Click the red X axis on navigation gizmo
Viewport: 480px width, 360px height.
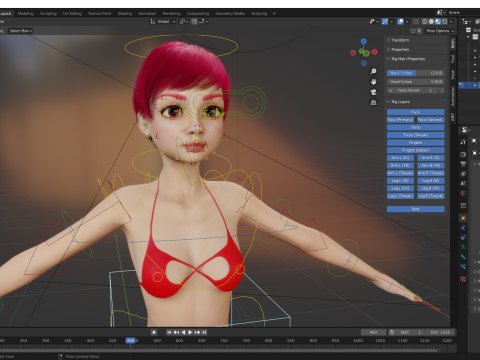374,52
